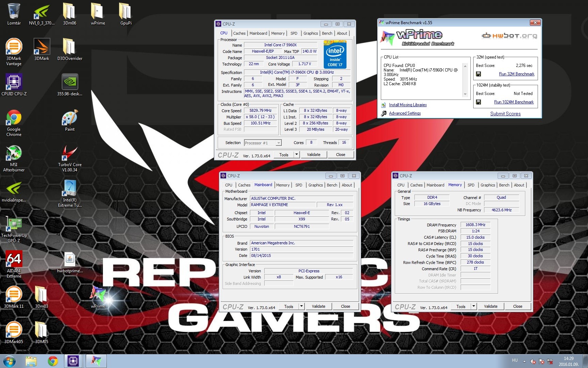Launch Google Chrome from desktop
This screenshot has height=368, width=588.
[14, 123]
